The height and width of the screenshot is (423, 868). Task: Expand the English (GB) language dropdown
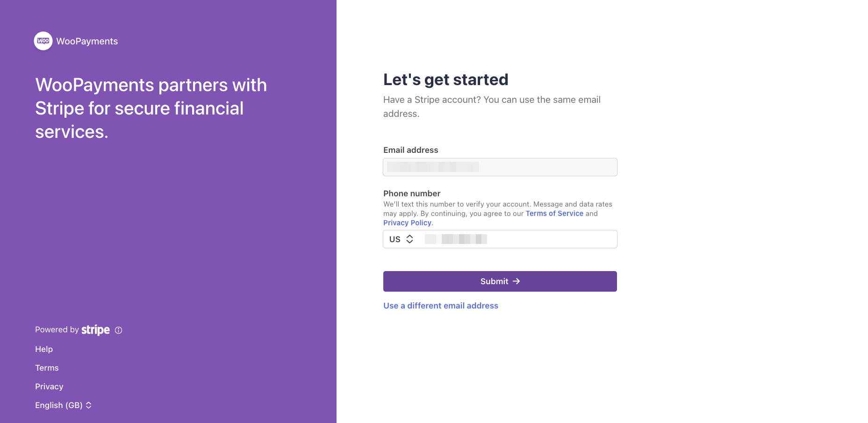click(64, 405)
